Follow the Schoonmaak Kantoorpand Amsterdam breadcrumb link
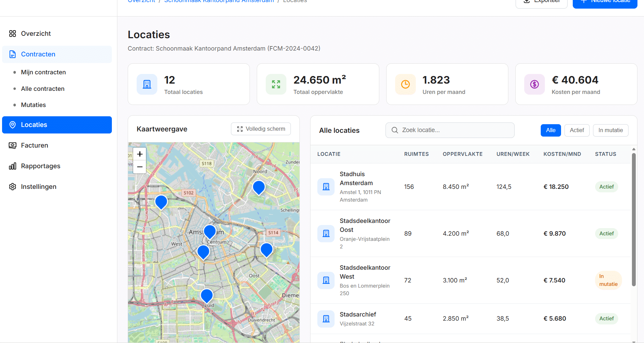Viewport: 644px width, 343px height. pyautogui.click(x=219, y=1)
